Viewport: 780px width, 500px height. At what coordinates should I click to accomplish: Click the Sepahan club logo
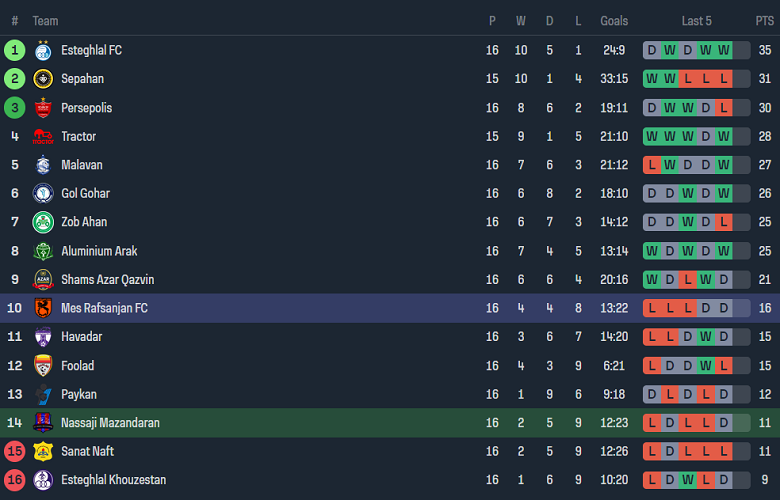(43, 79)
